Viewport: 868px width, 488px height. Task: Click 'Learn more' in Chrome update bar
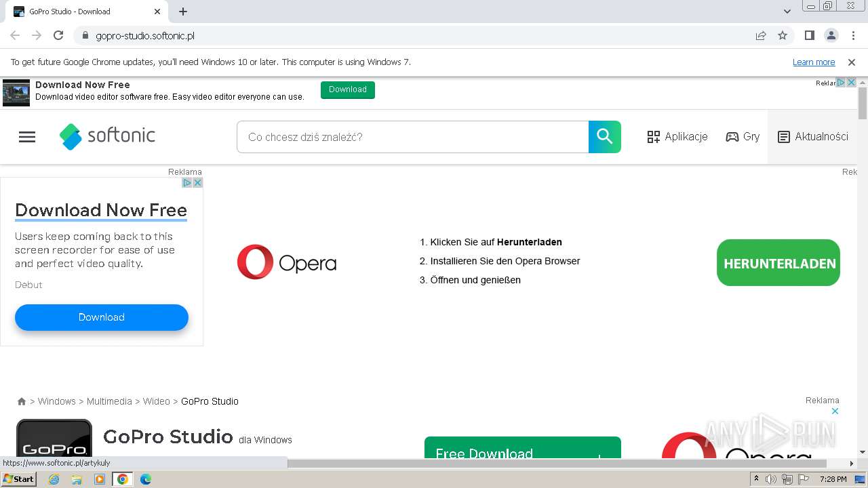[814, 62]
